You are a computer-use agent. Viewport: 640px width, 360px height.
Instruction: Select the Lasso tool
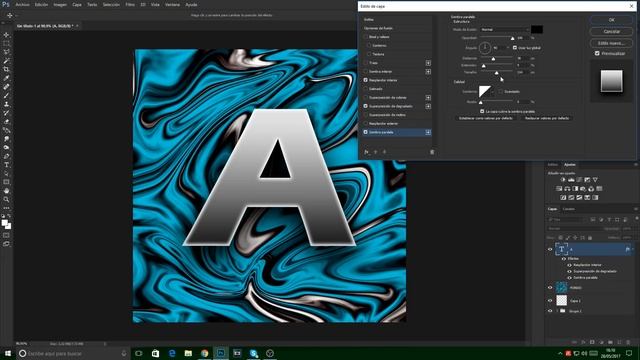click(x=7, y=52)
